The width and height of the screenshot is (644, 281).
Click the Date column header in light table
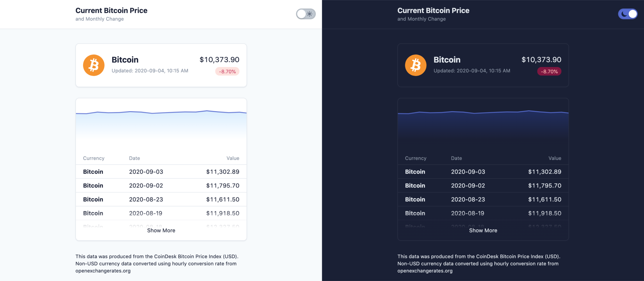click(x=134, y=158)
